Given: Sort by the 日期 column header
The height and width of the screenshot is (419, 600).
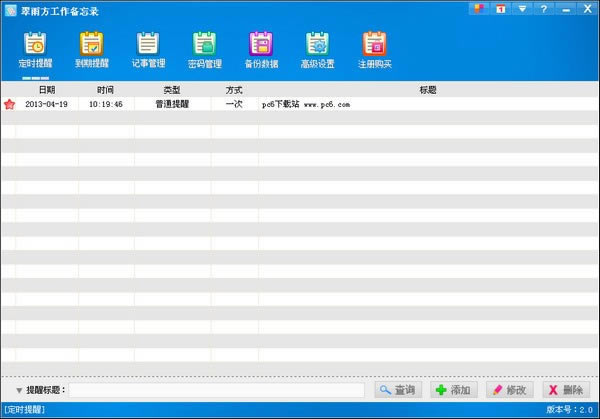Looking at the screenshot, I should point(47,90).
